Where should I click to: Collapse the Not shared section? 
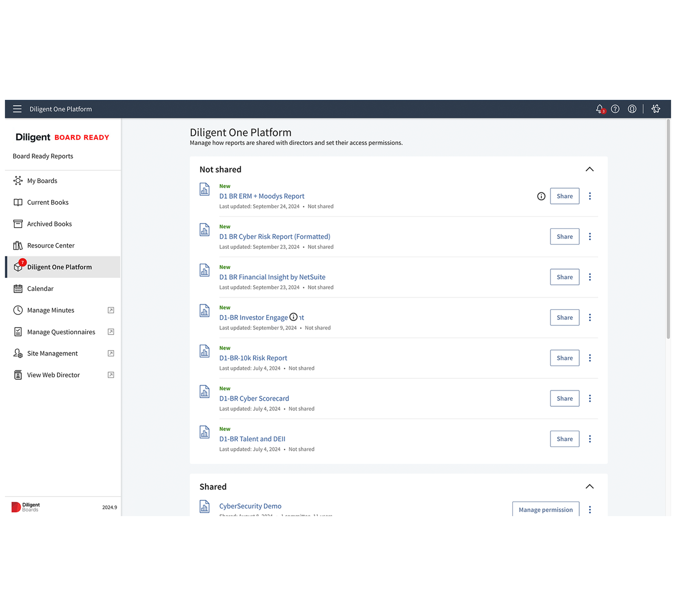click(590, 169)
